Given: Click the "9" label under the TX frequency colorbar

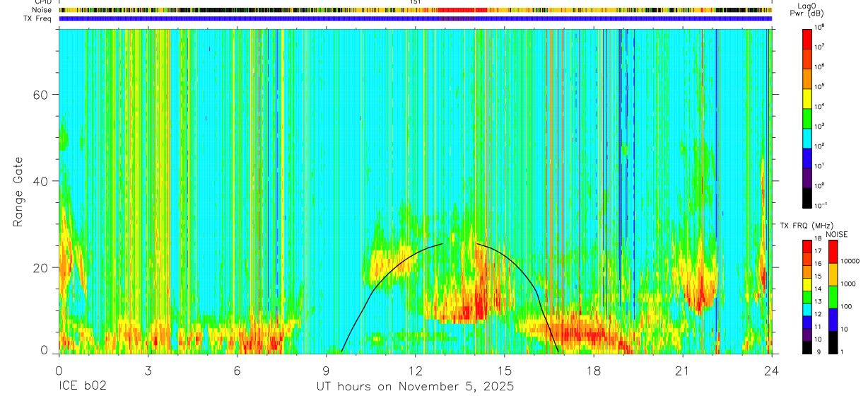Looking at the screenshot, I should tap(817, 351).
